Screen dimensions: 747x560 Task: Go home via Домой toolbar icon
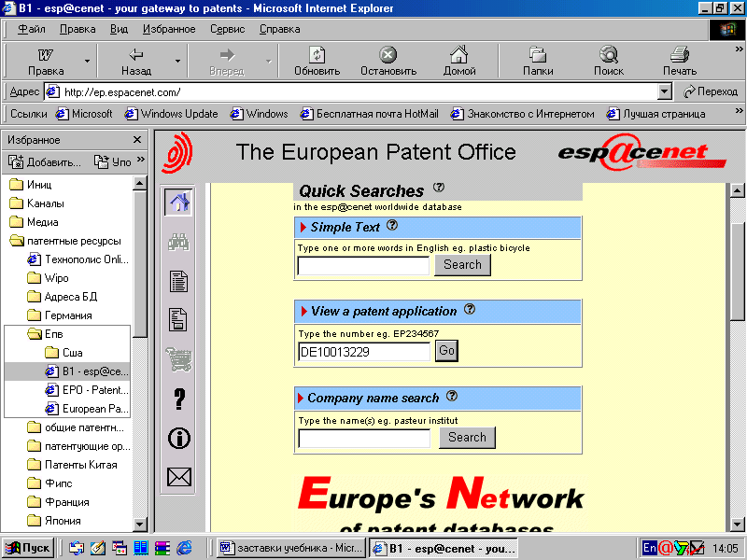[459, 61]
